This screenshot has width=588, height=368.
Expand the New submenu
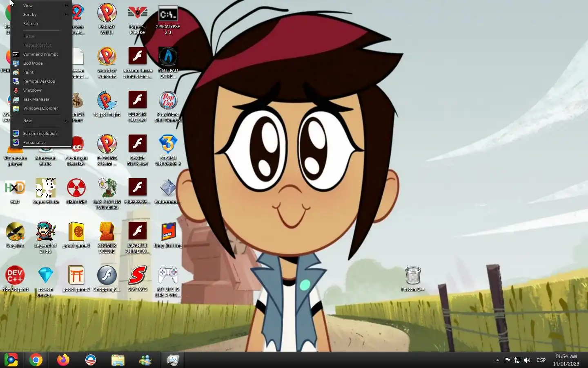[x=41, y=121]
